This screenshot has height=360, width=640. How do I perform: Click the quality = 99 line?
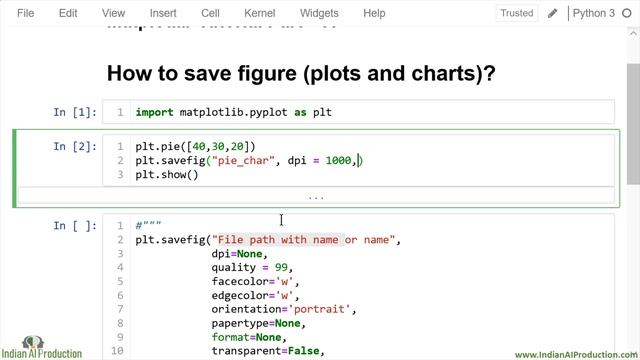point(252,267)
